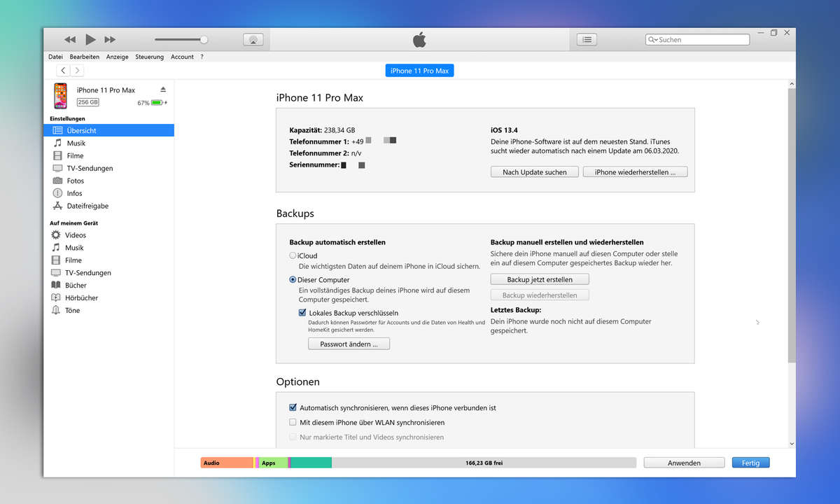Open the Steuerung menu
The image size is (840, 504).
point(149,57)
